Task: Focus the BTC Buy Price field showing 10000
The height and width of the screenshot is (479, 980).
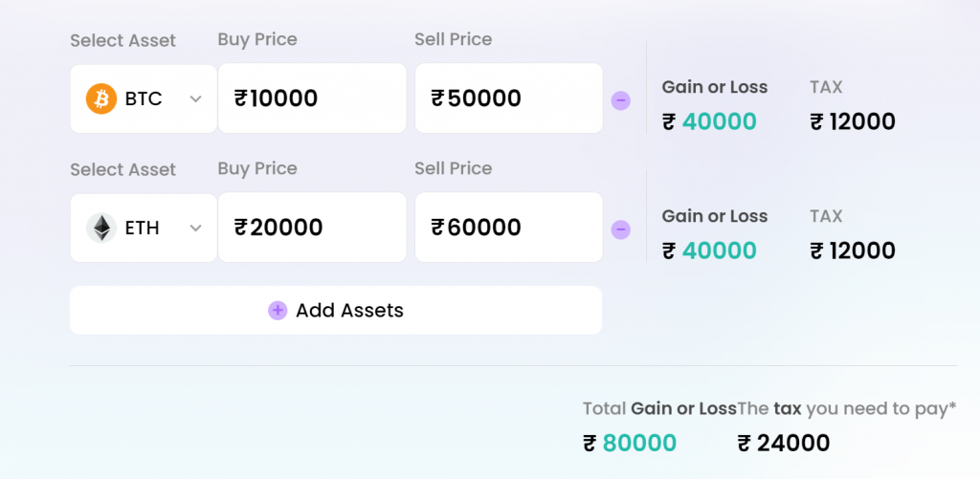Action: click(313, 98)
